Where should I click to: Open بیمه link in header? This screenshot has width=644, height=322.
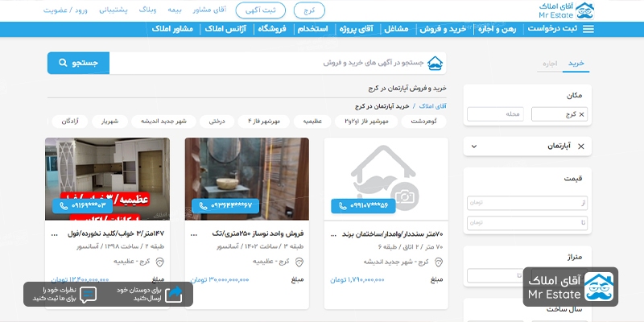click(x=175, y=10)
